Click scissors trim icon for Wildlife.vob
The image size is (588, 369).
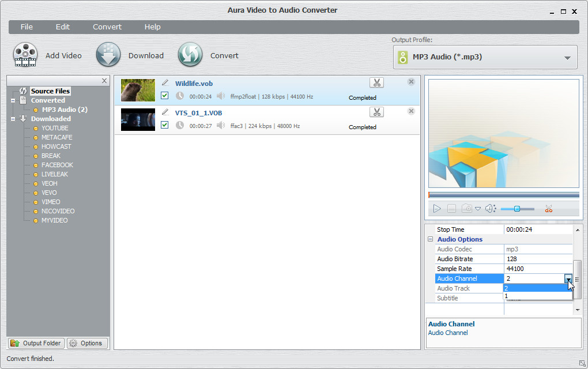pyautogui.click(x=376, y=83)
